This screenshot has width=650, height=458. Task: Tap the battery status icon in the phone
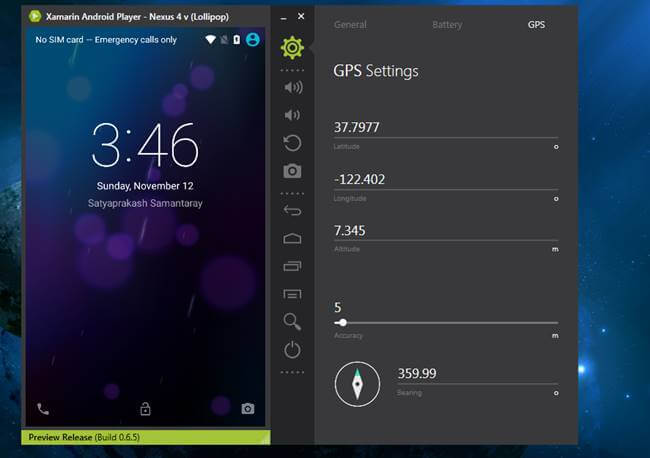(237, 40)
